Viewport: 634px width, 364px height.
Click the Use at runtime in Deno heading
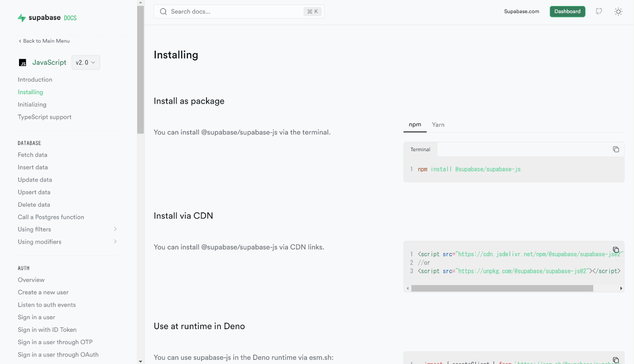click(199, 326)
